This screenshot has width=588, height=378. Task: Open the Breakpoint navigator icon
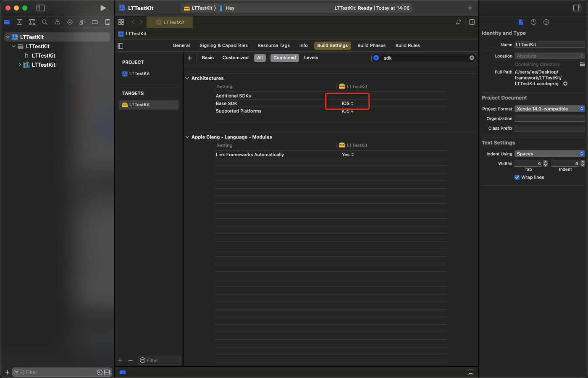95,22
